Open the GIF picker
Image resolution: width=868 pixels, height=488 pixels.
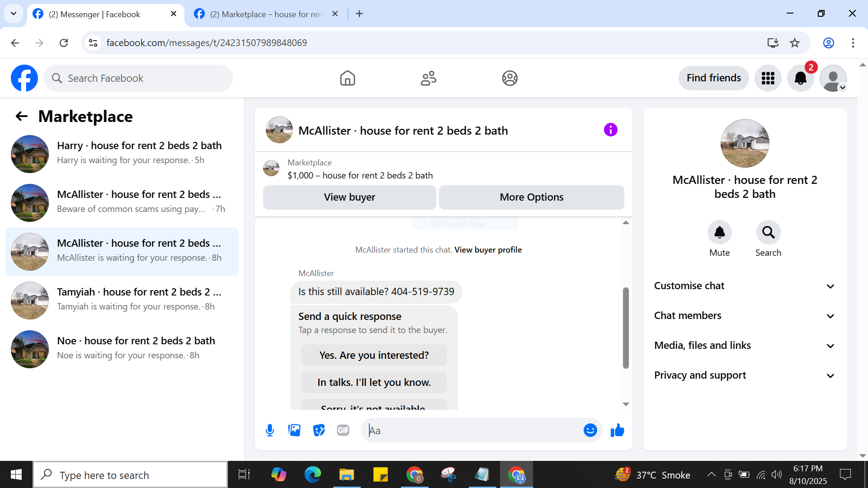tap(343, 430)
